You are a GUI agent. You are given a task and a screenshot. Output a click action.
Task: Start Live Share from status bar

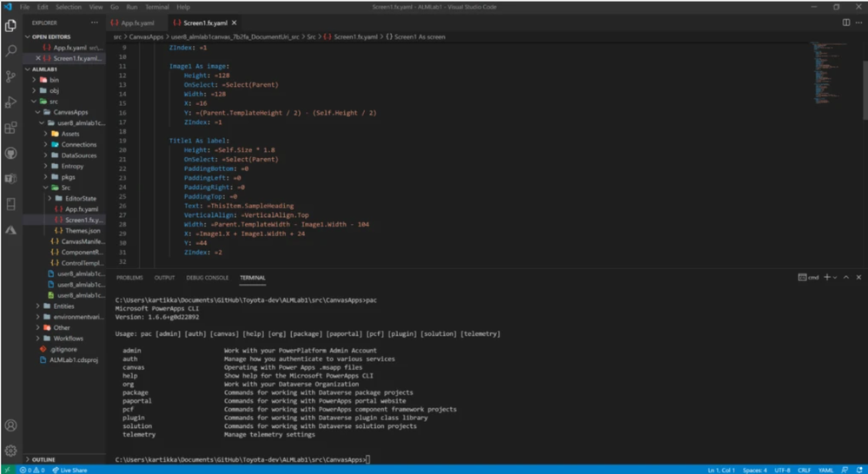(70, 471)
